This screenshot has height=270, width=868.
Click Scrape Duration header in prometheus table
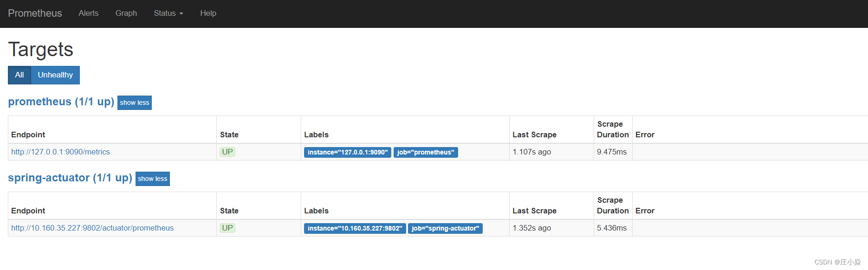point(613,129)
